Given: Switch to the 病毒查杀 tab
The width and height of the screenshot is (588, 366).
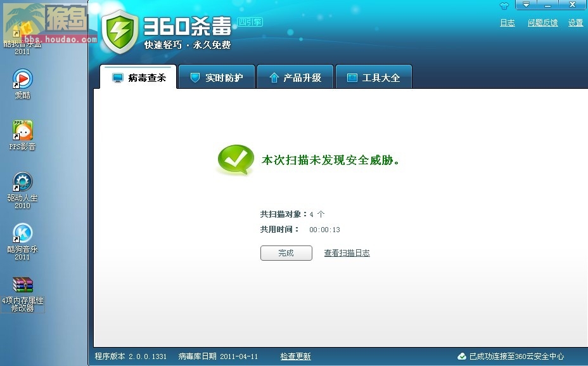Looking at the screenshot, I should pos(138,77).
